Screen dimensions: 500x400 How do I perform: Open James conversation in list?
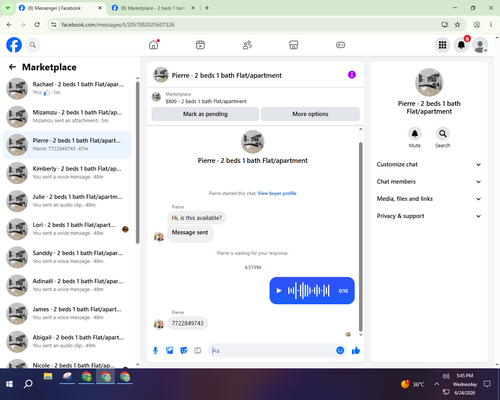[67, 314]
